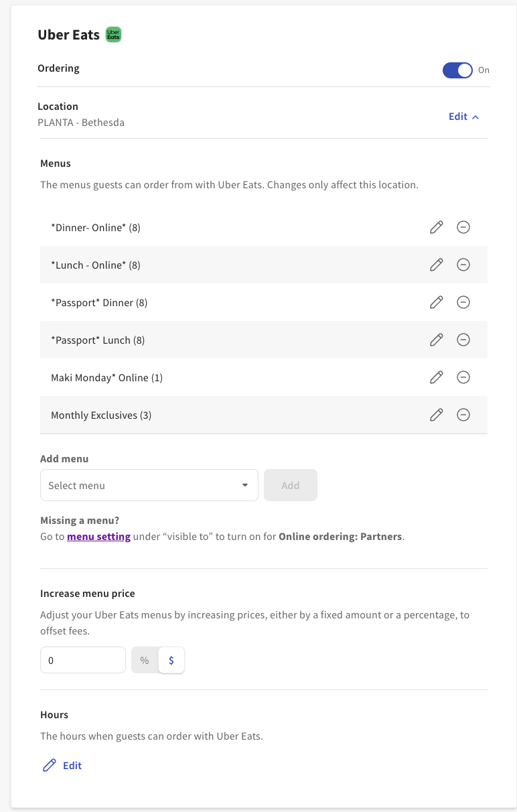
Task: Open the edit pencil for *Dinner- Online* menu
Action: (436, 227)
